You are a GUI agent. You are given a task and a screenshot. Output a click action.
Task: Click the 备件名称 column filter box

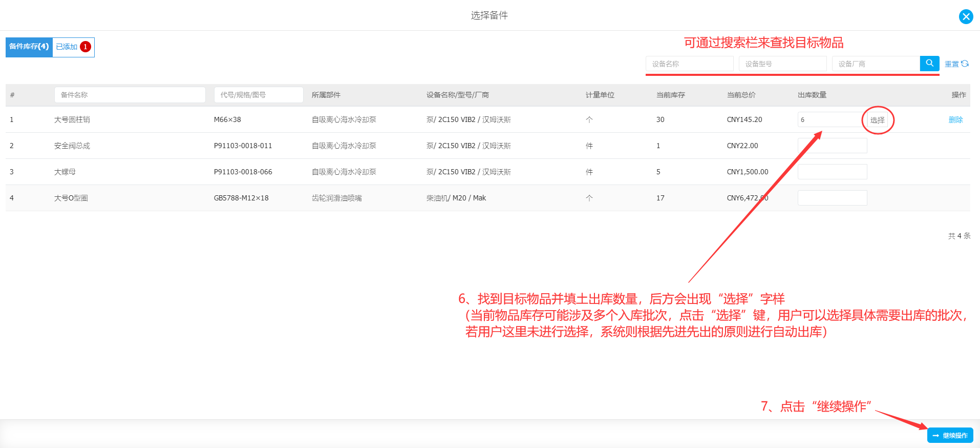pyautogui.click(x=130, y=95)
